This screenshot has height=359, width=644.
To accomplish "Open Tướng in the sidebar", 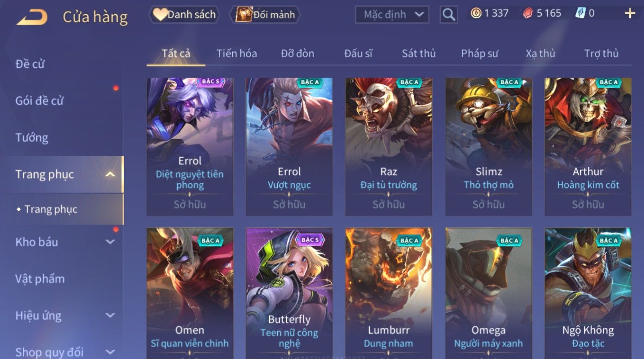I will click(32, 137).
